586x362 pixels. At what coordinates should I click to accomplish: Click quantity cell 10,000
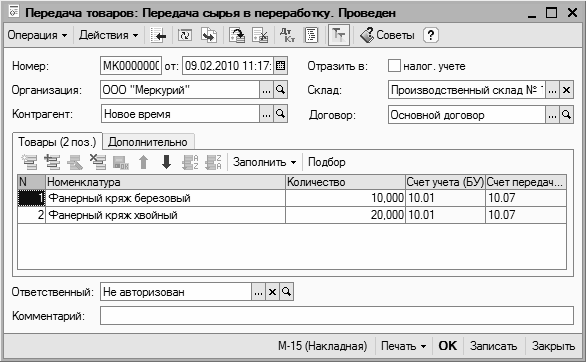(345, 198)
